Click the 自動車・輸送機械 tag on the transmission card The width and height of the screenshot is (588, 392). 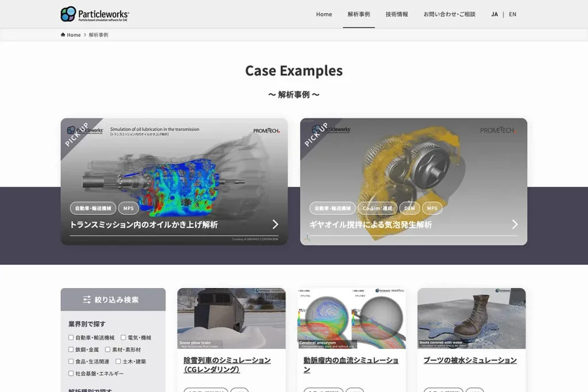93,208
